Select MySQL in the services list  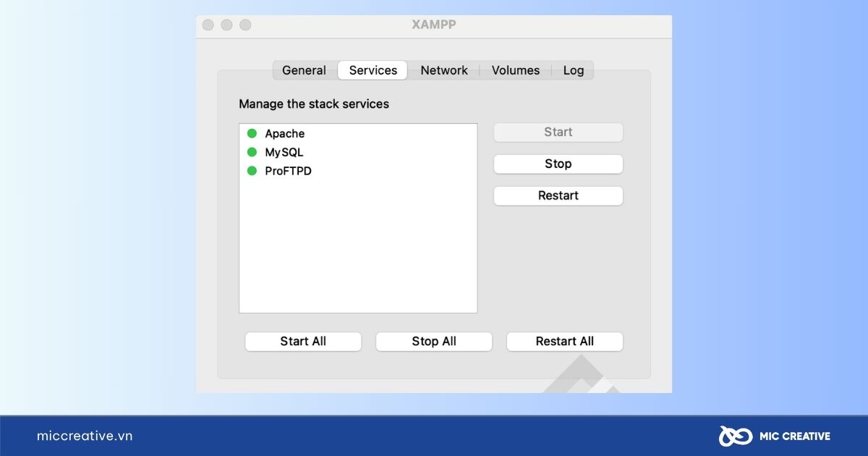click(x=358, y=153)
